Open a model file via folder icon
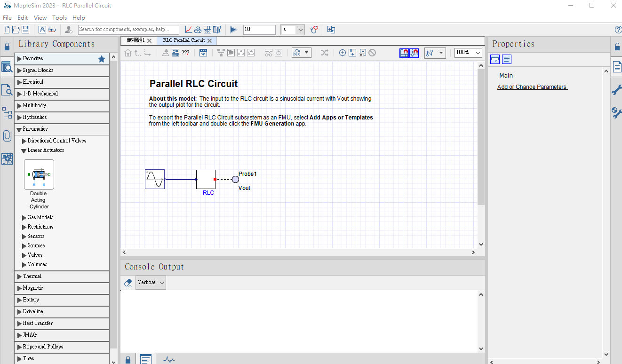622x364 pixels. tap(16, 30)
